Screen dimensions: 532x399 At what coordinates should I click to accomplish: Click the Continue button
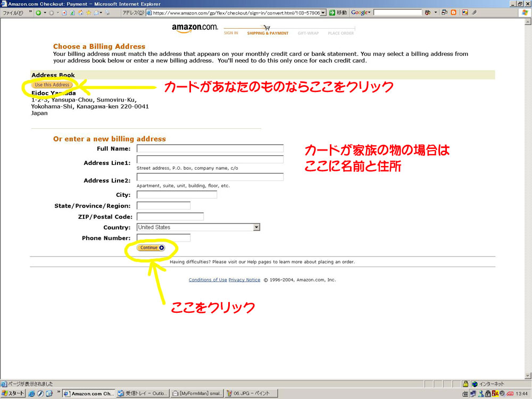(x=151, y=248)
